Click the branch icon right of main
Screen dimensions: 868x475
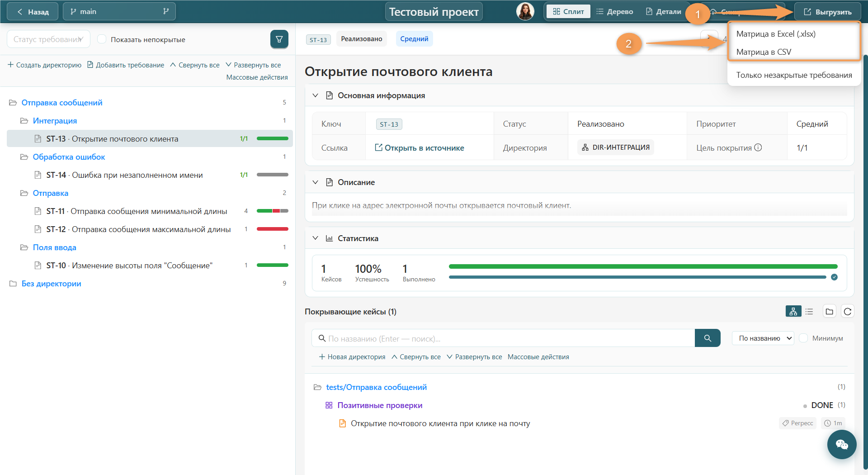pyautogui.click(x=166, y=11)
